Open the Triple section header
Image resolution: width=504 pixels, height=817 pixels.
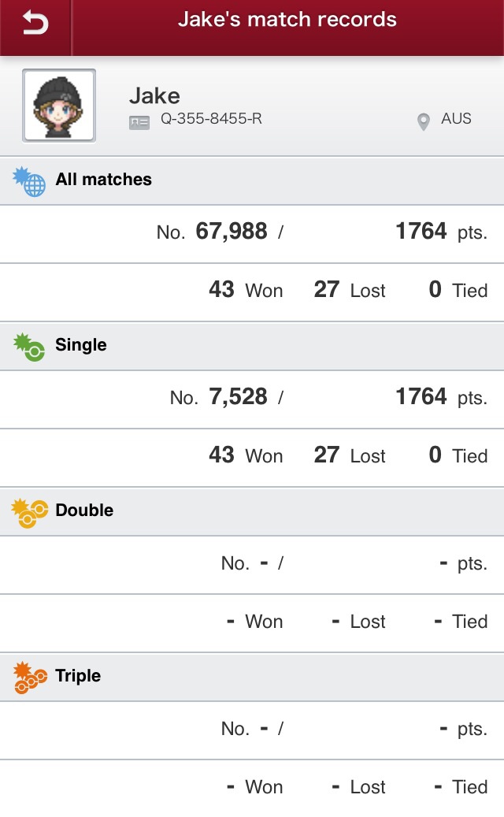pyautogui.click(x=78, y=676)
